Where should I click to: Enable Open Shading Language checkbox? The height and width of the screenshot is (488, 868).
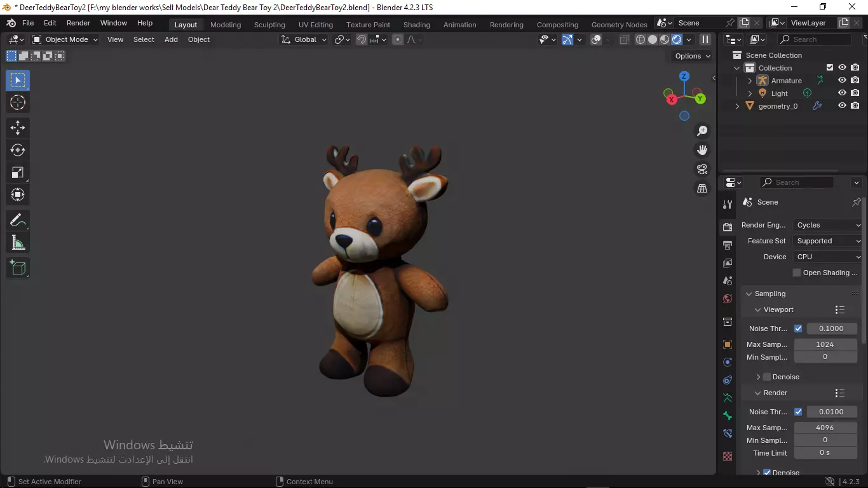797,273
